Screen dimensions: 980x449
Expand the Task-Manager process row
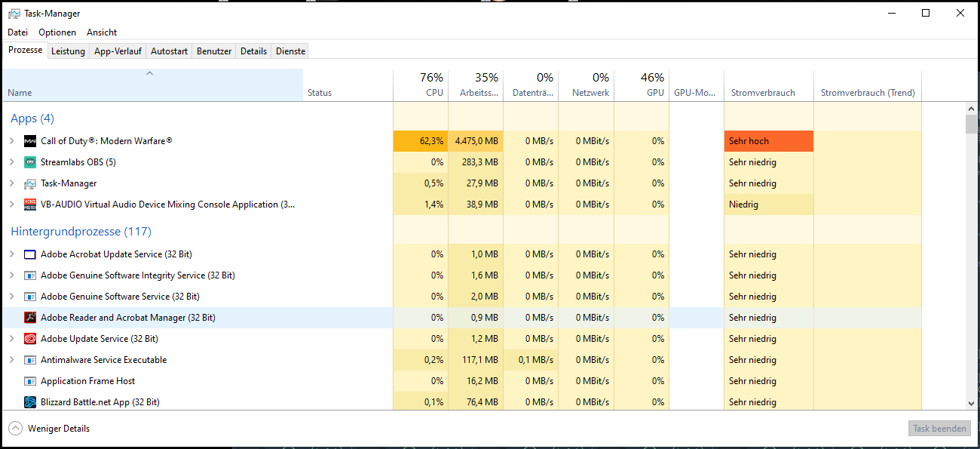(11, 183)
